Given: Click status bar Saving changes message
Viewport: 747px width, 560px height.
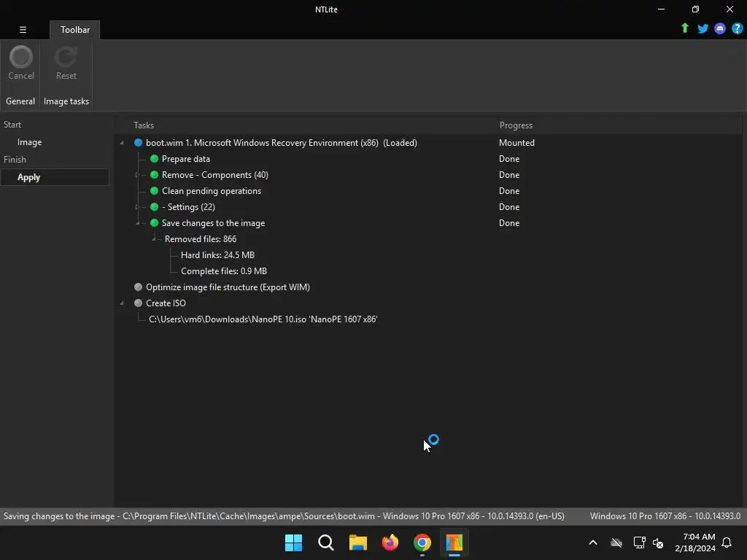Looking at the screenshot, I should [284, 516].
